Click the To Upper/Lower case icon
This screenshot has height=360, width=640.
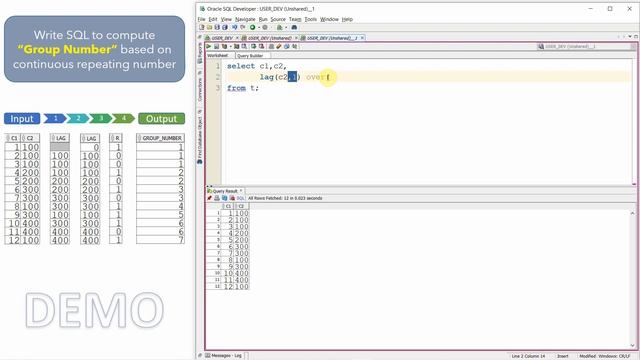tap(294, 47)
